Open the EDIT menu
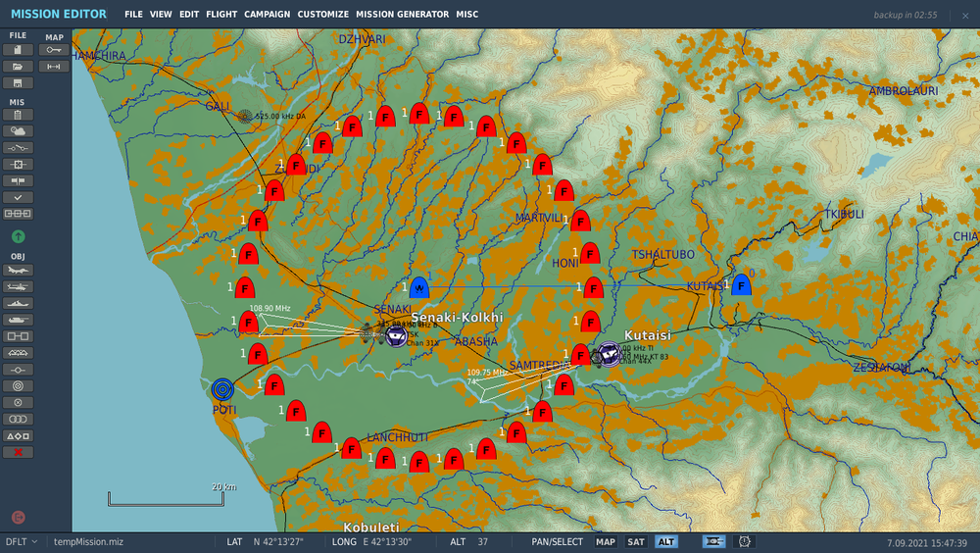Viewport: 980px width, 553px height. 189,14
